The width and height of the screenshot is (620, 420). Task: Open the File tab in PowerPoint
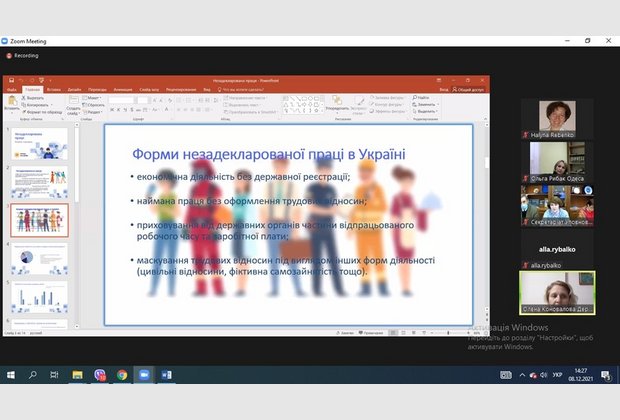click(x=12, y=89)
